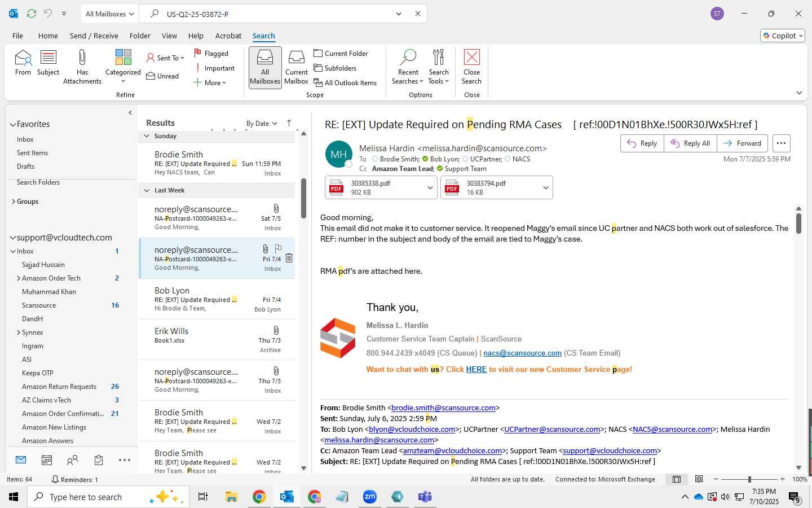
Task: Select Current Mailbox search scope
Action: (297, 67)
